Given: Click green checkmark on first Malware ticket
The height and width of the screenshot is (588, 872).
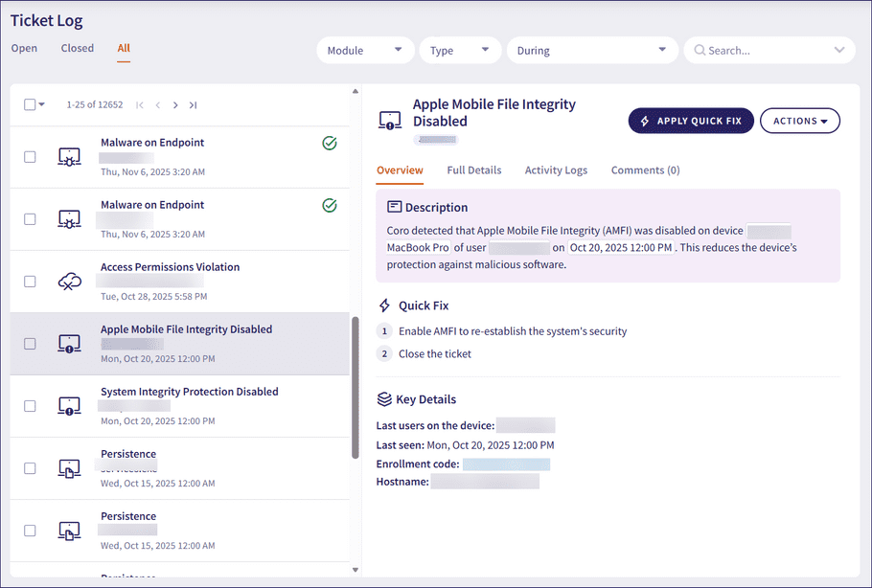Looking at the screenshot, I should [x=330, y=144].
